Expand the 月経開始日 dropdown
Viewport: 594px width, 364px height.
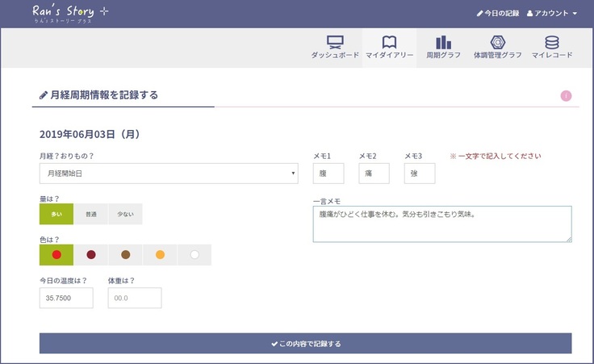click(169, 173)
